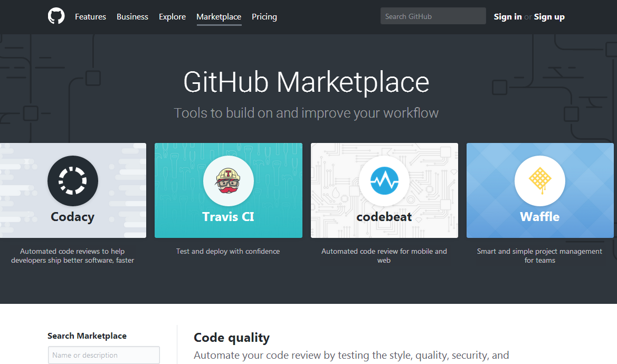617x364 pixels.
Task: Click the 'Search Marketplace' label
Action: (87, 336)
